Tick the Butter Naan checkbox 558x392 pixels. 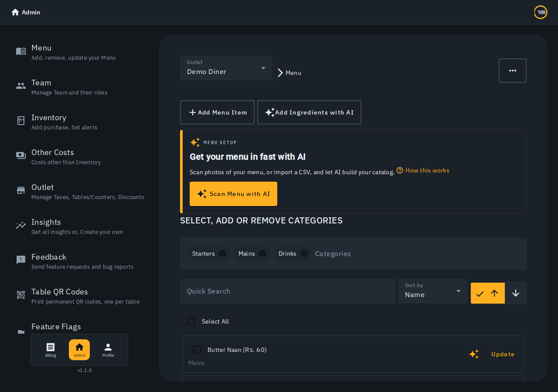click(x=197, y=350)
